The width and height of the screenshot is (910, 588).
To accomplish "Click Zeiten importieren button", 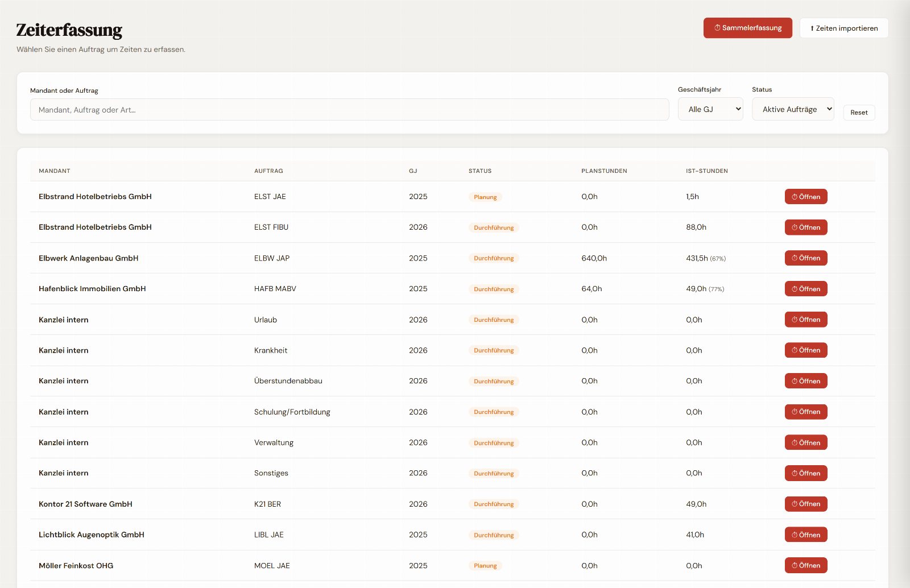I will (x=844, y=28).
